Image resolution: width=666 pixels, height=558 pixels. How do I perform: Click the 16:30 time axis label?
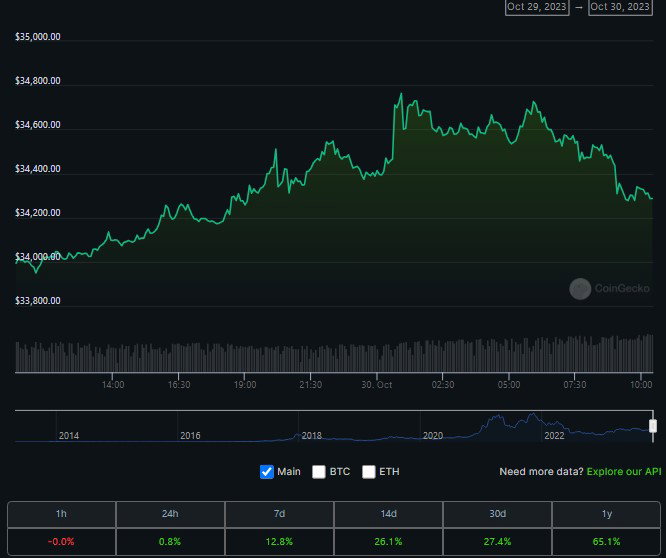coord(179,385)
